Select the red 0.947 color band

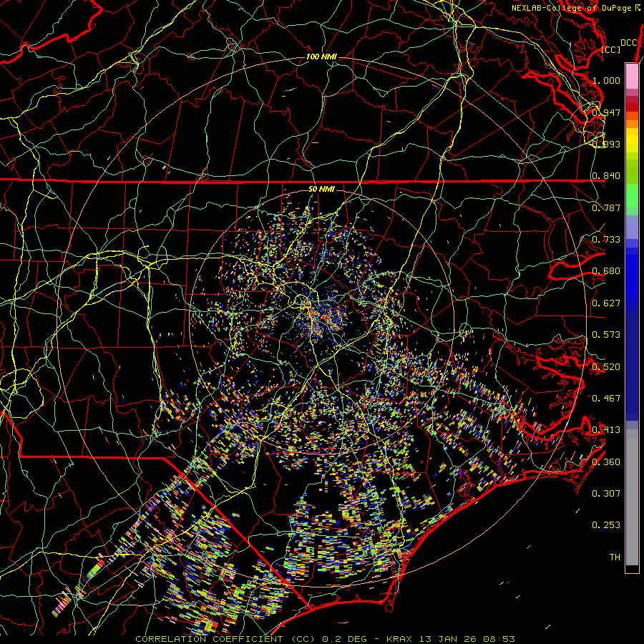632,106
